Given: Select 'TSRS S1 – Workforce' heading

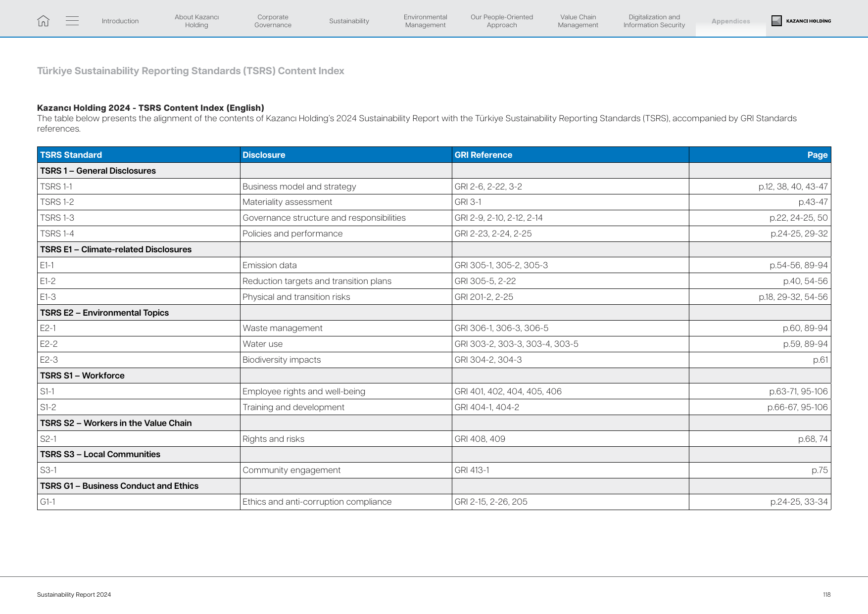Looking at the screenshot, I should (82, 376).
